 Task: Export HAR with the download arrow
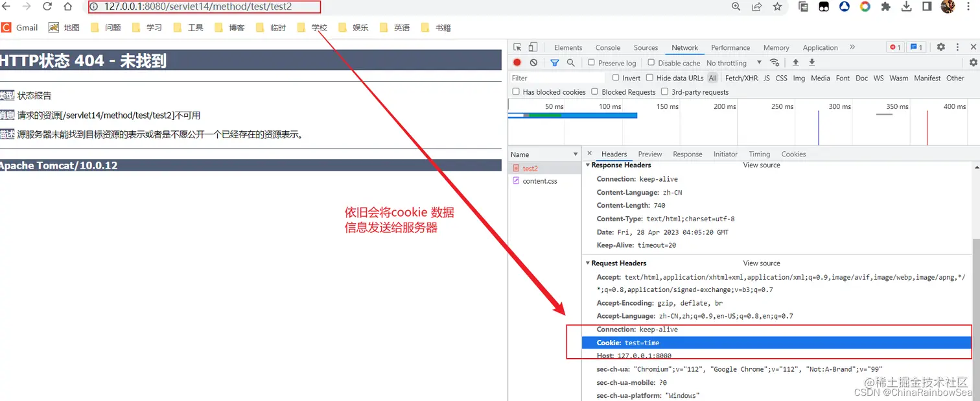tap(811, 62)
